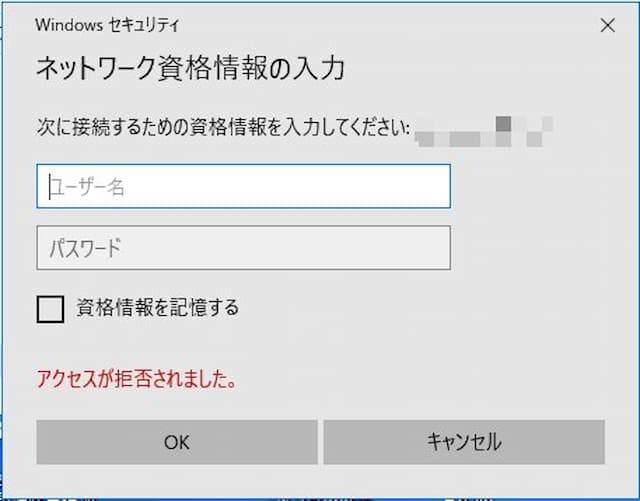The width and height of the screenshot is (640, 501).
Task: Click blank dialog area below the checkbox
Action: (286, 345)
